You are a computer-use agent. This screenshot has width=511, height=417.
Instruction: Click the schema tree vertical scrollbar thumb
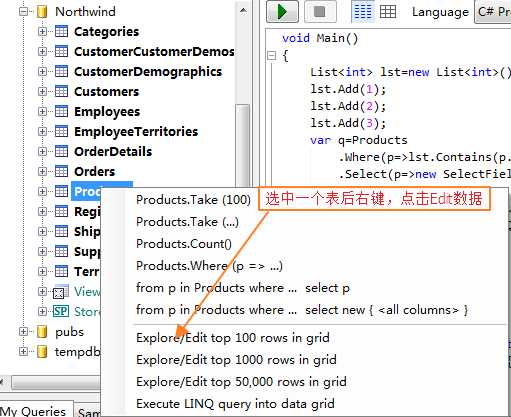click(243, 146)
